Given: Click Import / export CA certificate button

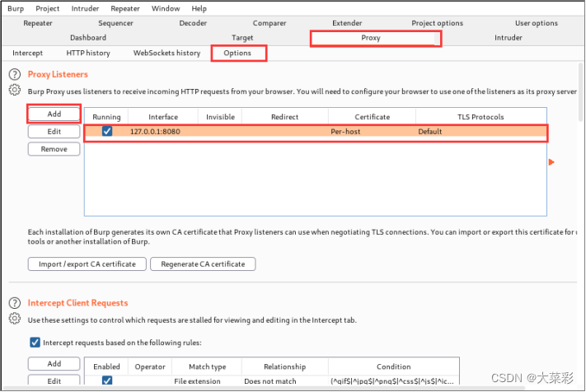Looking at the screenshot, I should (87, 264).
